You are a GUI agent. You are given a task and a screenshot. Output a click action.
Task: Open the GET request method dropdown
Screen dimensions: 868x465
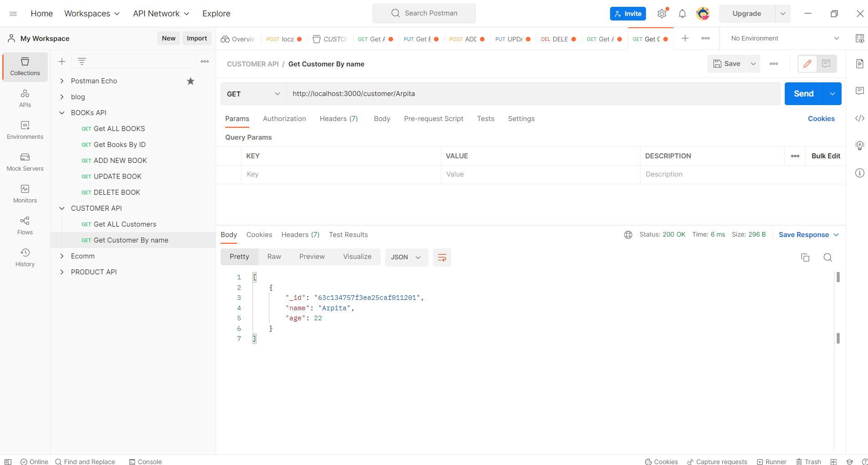(x=253, y=94)
